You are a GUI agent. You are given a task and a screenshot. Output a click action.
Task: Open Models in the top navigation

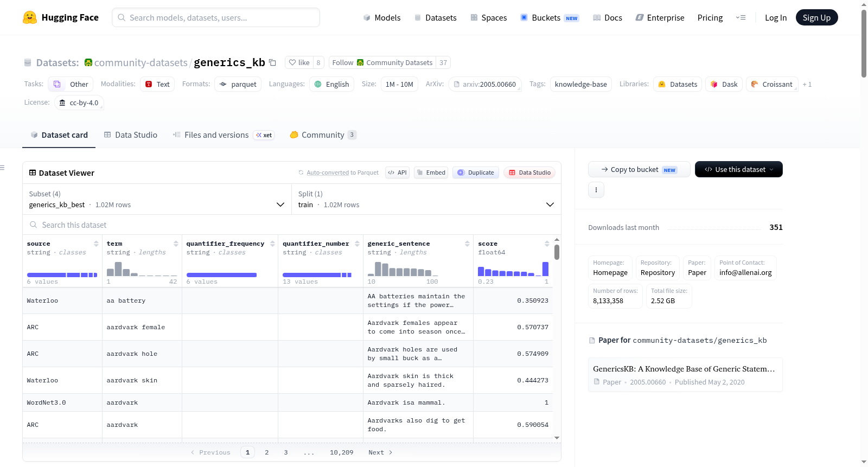point(382,17)
